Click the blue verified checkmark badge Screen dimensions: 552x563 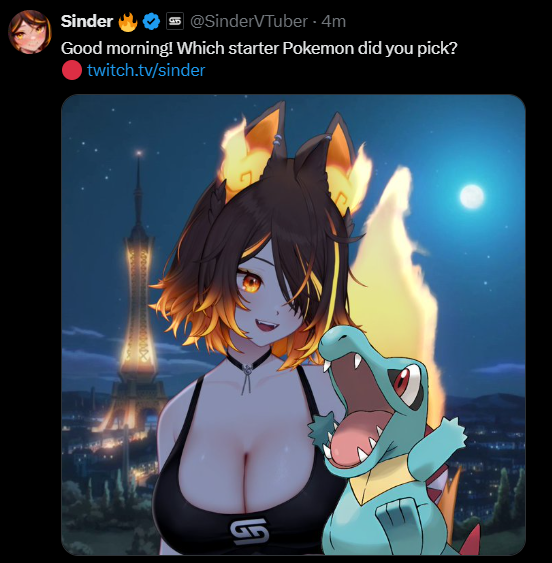(151, 22)
